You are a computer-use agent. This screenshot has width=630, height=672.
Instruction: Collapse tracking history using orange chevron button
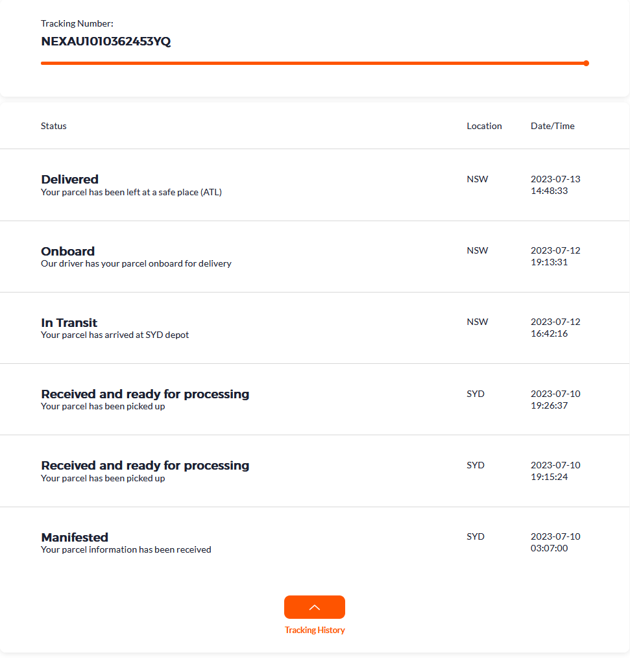pyautogui.click(x=315, y=607)
